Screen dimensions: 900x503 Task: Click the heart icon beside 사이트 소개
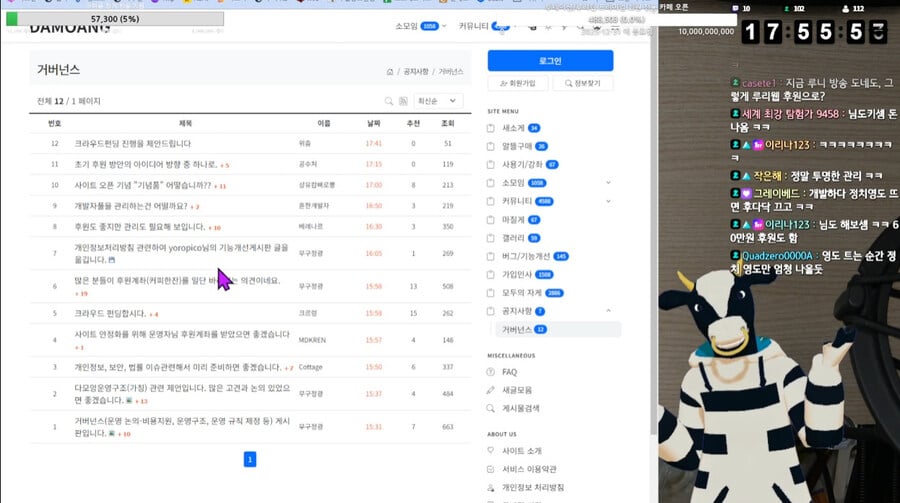pos(491,451)
